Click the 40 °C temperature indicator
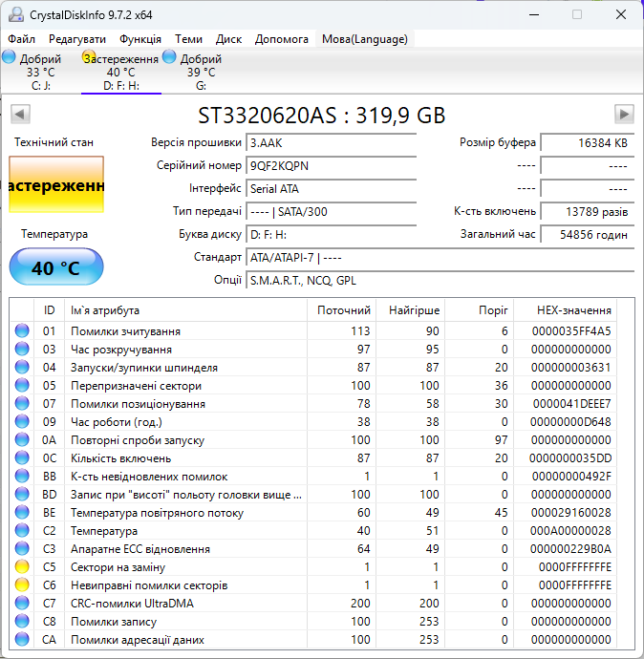The width and height of the screenshot is (644, 659). click(56, 267)
